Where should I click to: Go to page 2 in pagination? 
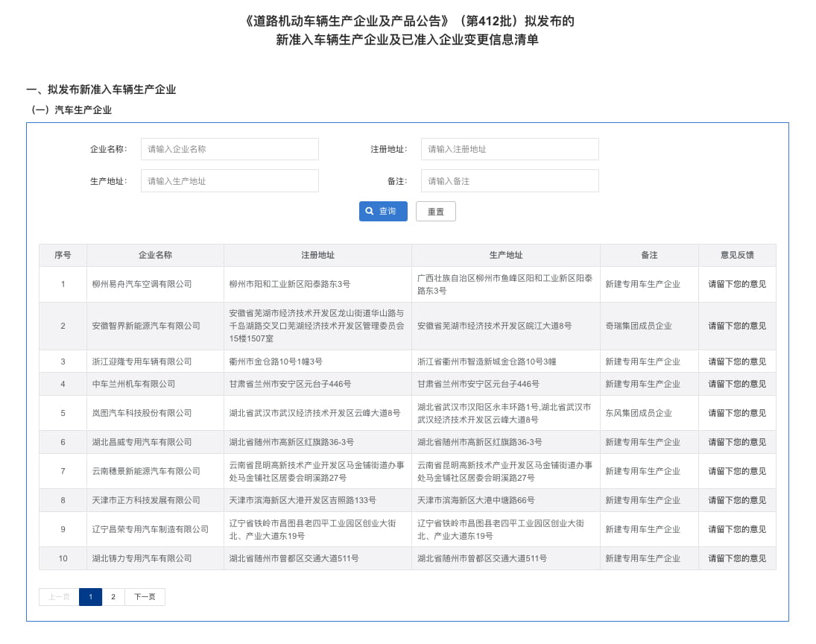tap(113, 596)
